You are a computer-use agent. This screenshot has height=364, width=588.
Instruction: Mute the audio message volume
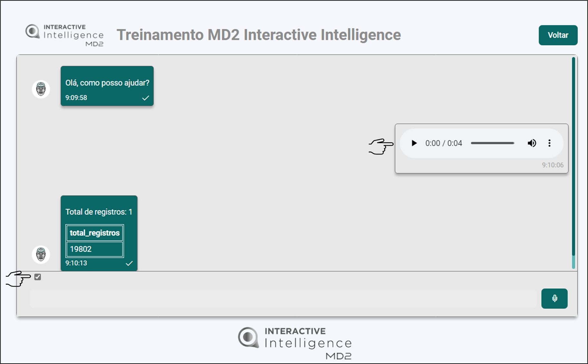(532, 143)
